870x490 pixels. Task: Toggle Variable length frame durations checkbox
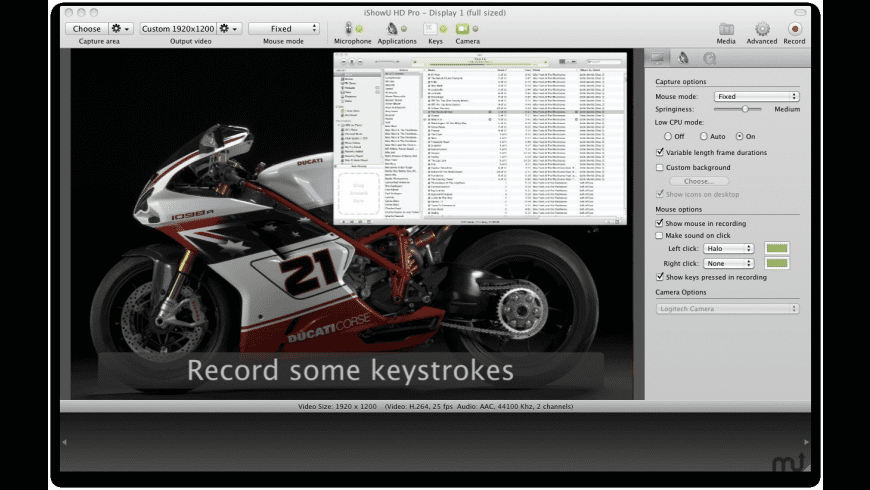tap(660, 152)
